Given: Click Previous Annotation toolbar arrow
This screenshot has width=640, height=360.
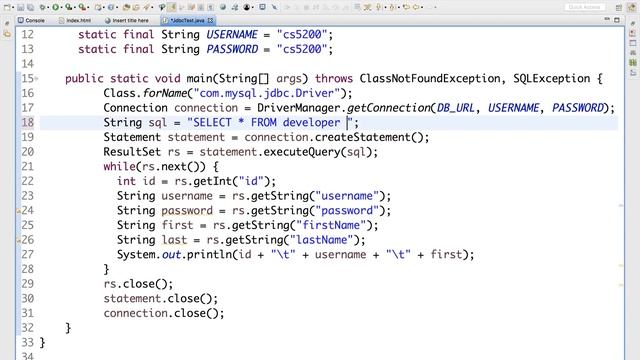Looking at the screenshot, I should click(391, 7).
